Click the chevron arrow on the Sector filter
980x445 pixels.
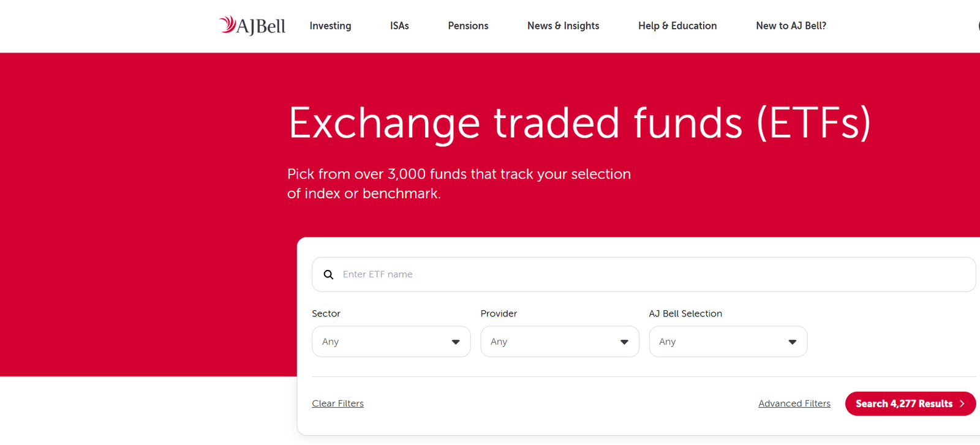(456, 342)
